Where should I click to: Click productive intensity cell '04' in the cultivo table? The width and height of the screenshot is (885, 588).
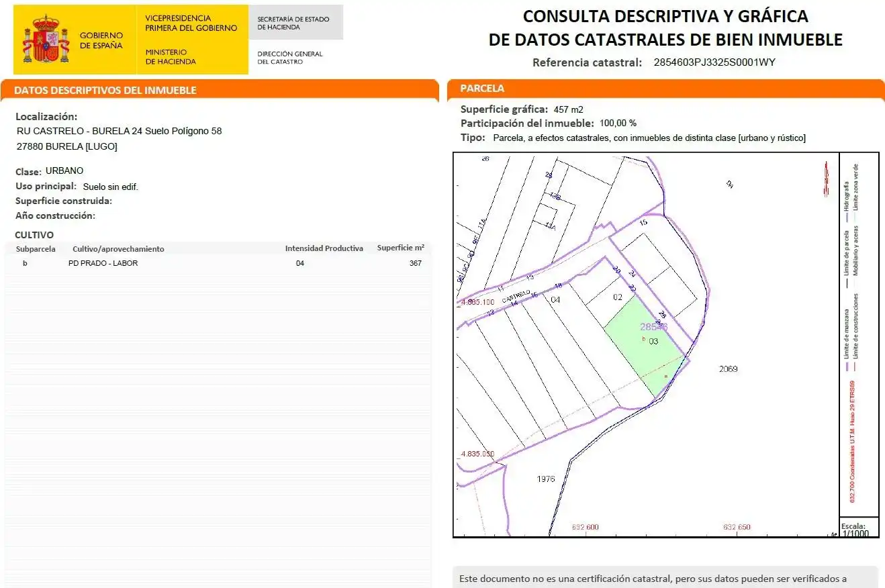point(300,263)
